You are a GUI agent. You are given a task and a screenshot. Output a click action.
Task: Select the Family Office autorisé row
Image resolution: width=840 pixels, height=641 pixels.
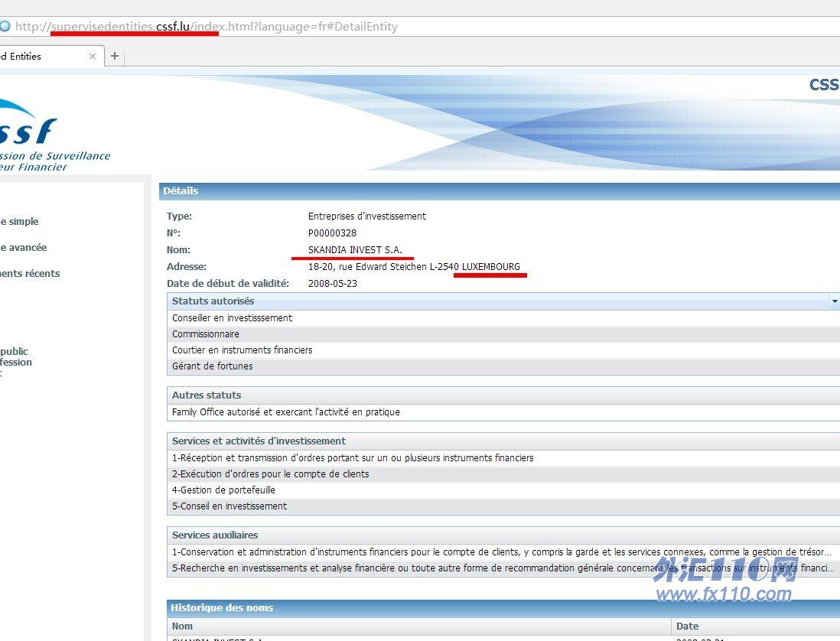point(503,412)
